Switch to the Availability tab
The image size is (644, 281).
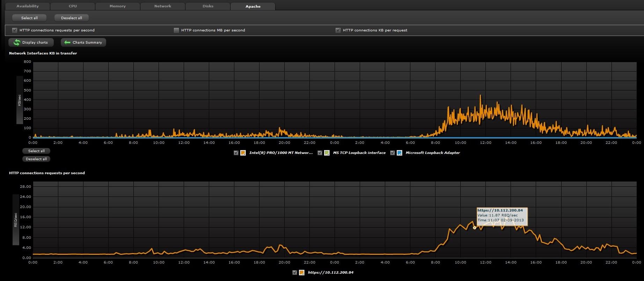pyautogui.click(x=28, y=6)
